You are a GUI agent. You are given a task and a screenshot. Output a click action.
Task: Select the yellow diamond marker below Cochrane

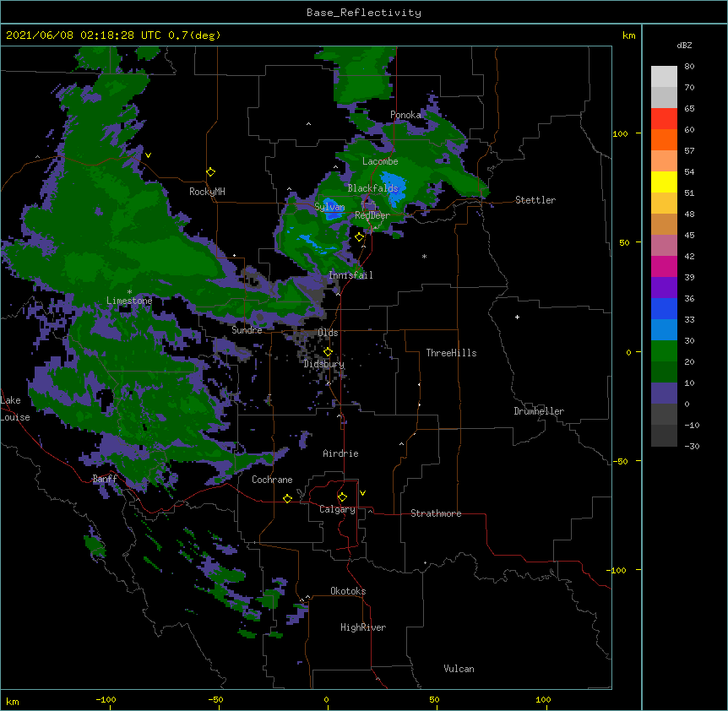click(x=287, y=498)
